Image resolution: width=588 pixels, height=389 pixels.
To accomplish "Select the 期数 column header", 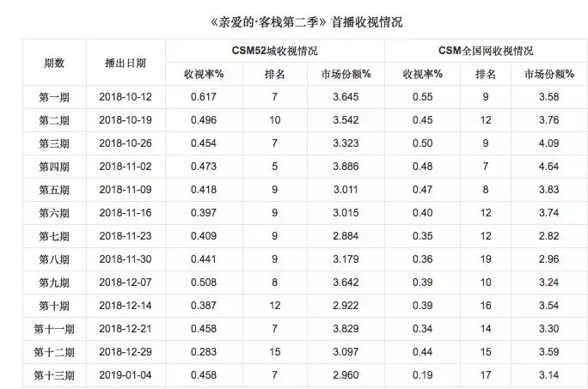I will [x=54, y=63].
